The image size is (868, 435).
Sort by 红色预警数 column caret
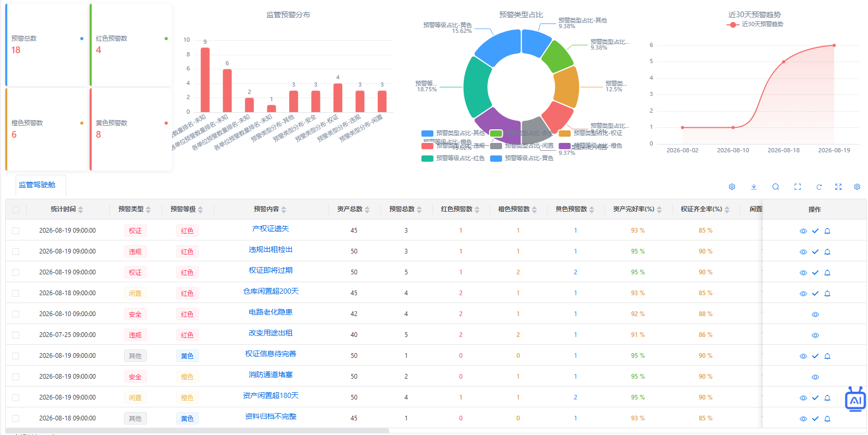coord(477,210)
